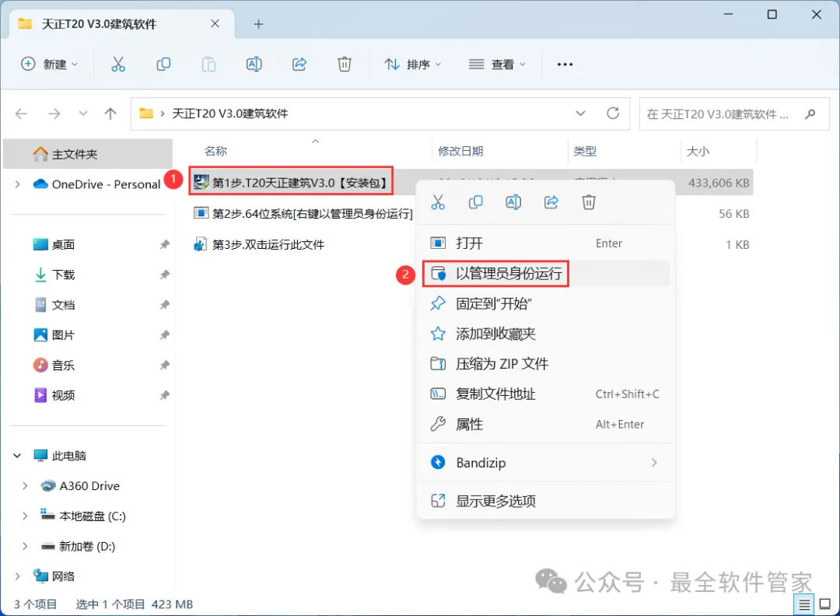The height and width of the screenshot is (616, 840).
Task: Click the Cut icon in the context menu
Action: [x=438, y=202]
